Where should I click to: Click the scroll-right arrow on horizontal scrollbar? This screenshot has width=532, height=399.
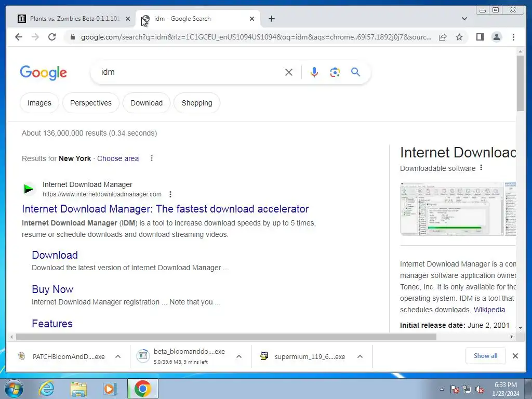(512, 337)
